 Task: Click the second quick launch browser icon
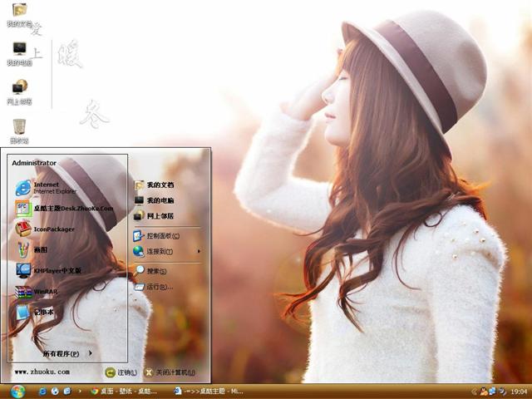[x=55, y=392]
